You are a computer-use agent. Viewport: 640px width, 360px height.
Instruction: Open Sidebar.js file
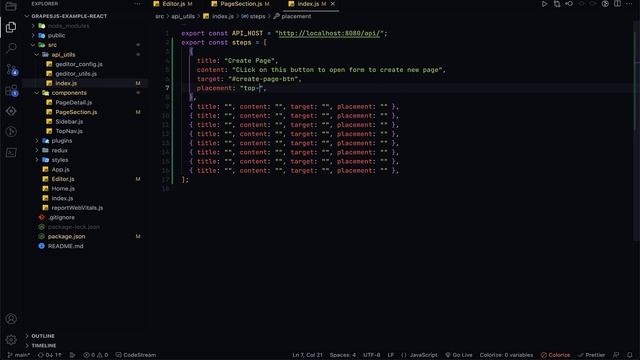[69, 122]
